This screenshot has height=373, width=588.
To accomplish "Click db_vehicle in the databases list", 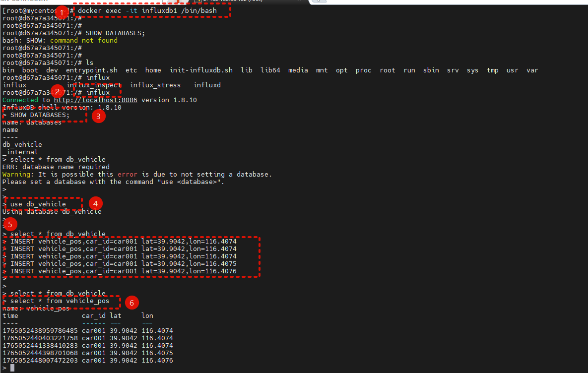I will click(22, 144).
